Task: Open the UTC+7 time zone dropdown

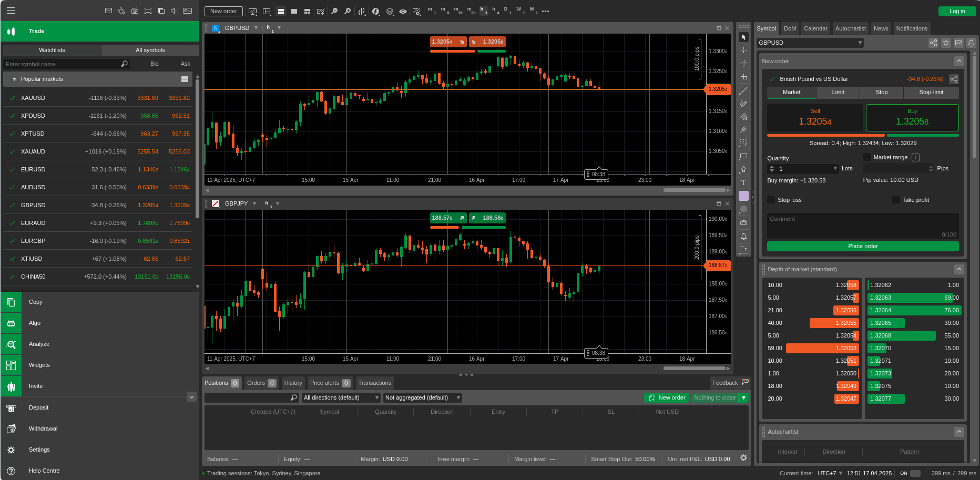Action: [x=830, y=473]
